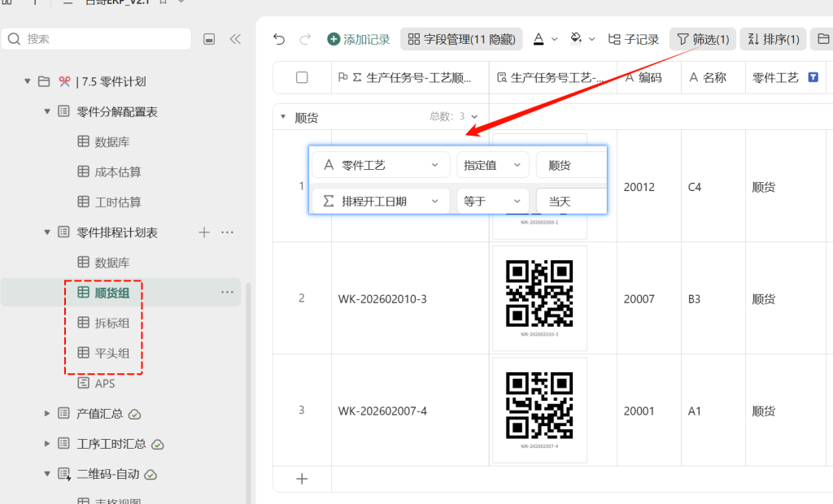The width and height of the screenshot is (833, 504).
Task: Click the QR code thumbnail in row 3
Action: pos(539,410)
